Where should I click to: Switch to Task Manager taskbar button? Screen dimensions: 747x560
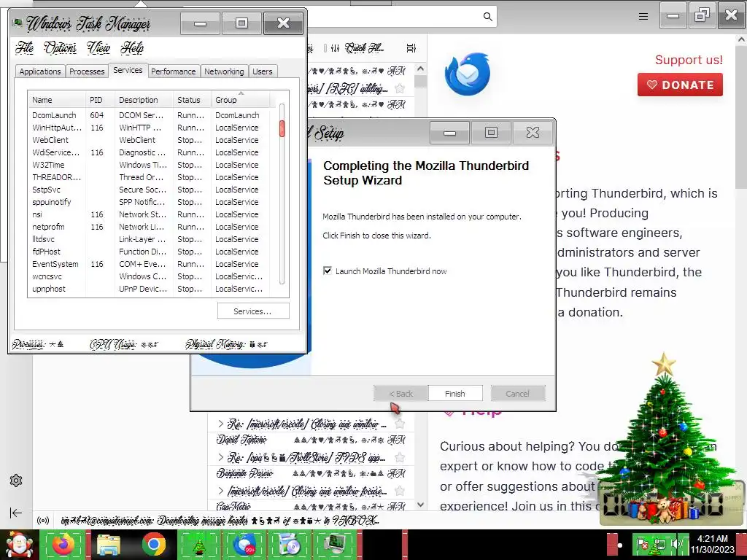click(x=334, y=545)
